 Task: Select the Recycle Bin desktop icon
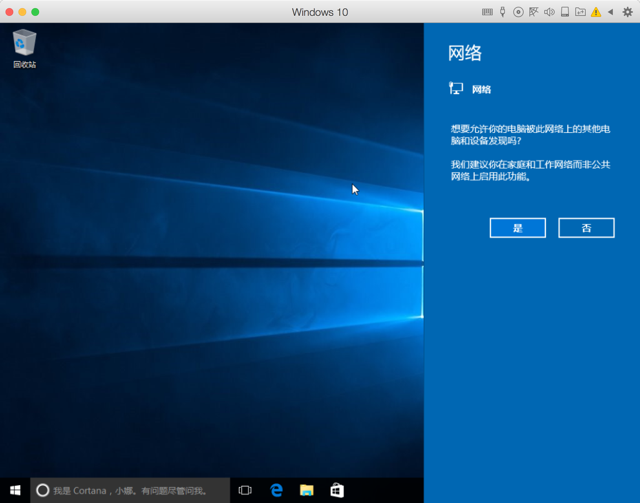[24, 49]
